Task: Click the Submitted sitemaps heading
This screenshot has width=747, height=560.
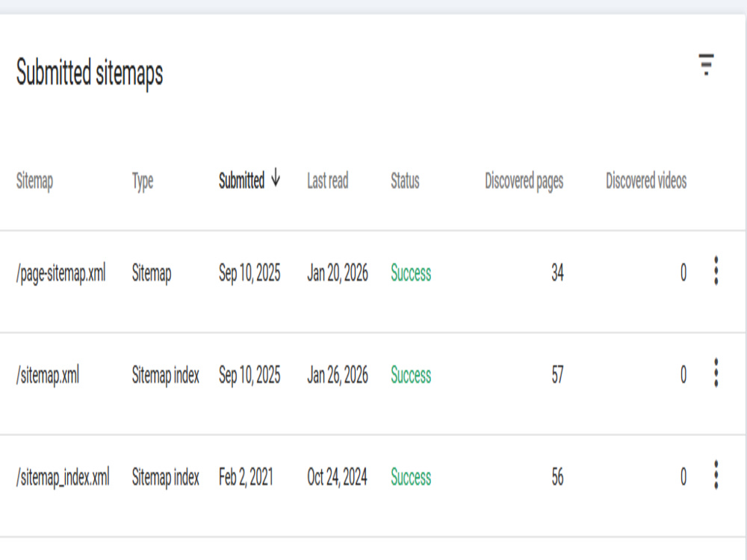Action: (x=90, y=73)
